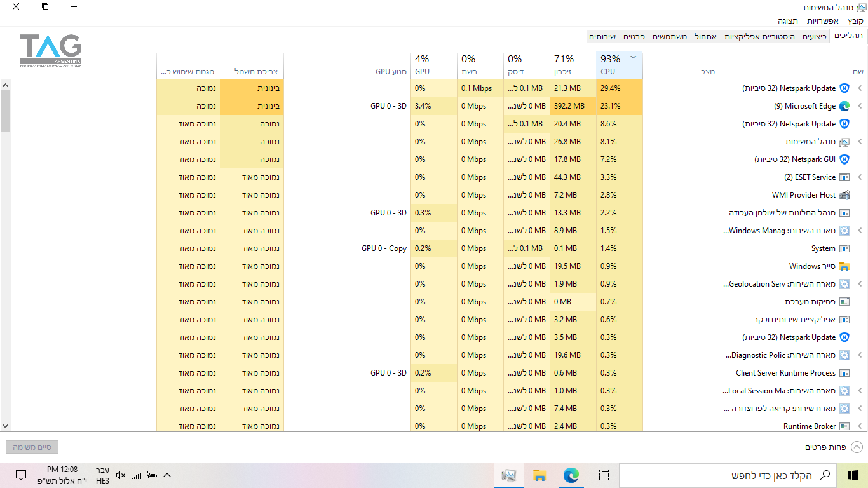Click the סיים משימה button
Image resolution: width=868 pixels, height=488 pixels.
point(32,447)
